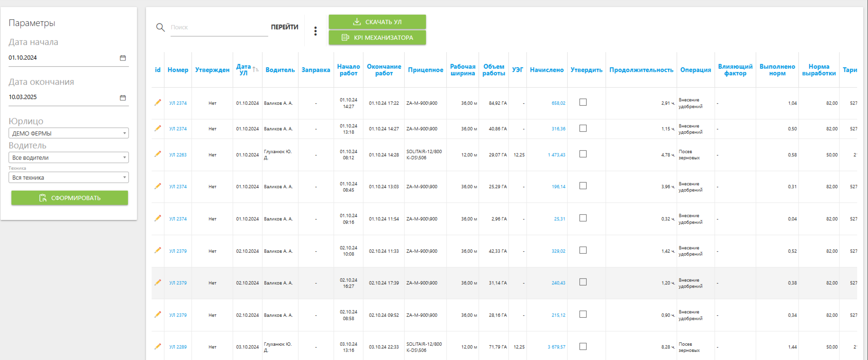
Task: Edit the УЛ 2263 row with pencil icon
Action: click(158, 154)
